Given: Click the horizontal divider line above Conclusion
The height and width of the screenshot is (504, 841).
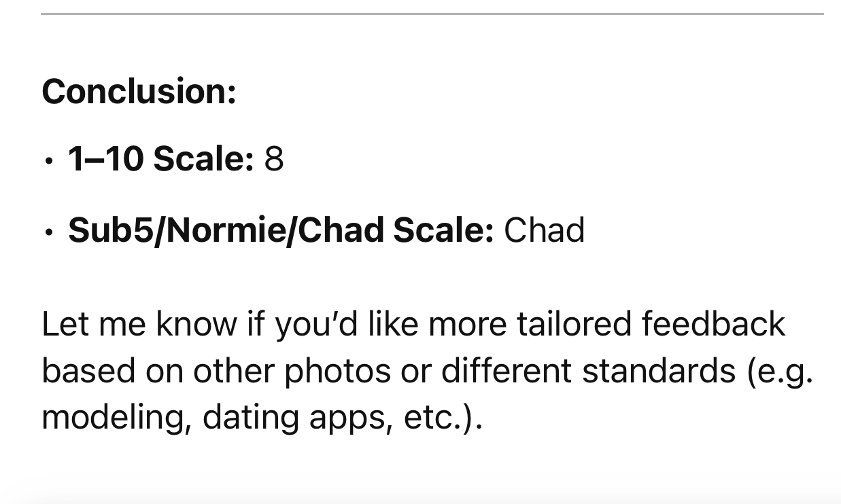Looking at the screenshot, I should point(432,14).
